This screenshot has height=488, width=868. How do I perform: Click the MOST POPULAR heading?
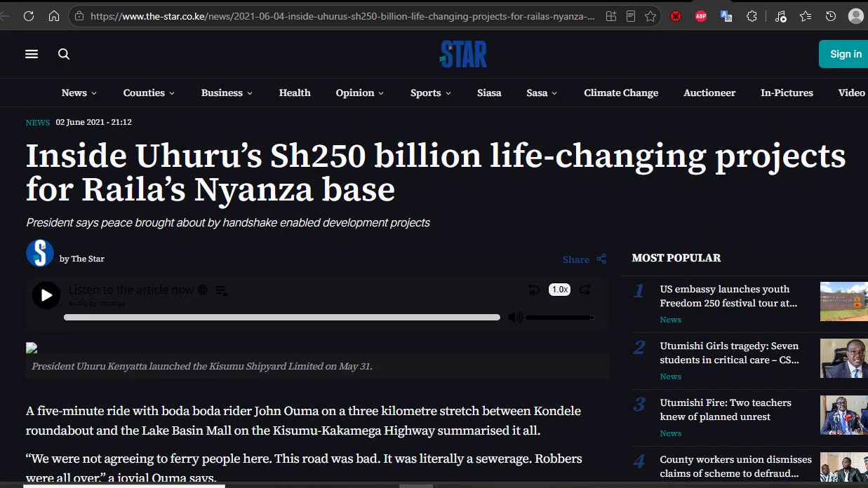[x=676, y=258]
